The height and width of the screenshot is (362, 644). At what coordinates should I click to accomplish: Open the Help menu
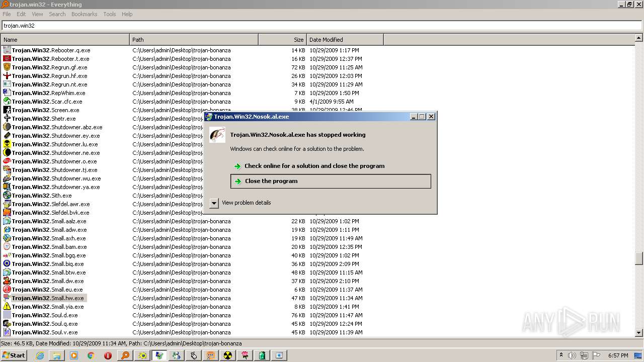[127, 14]
